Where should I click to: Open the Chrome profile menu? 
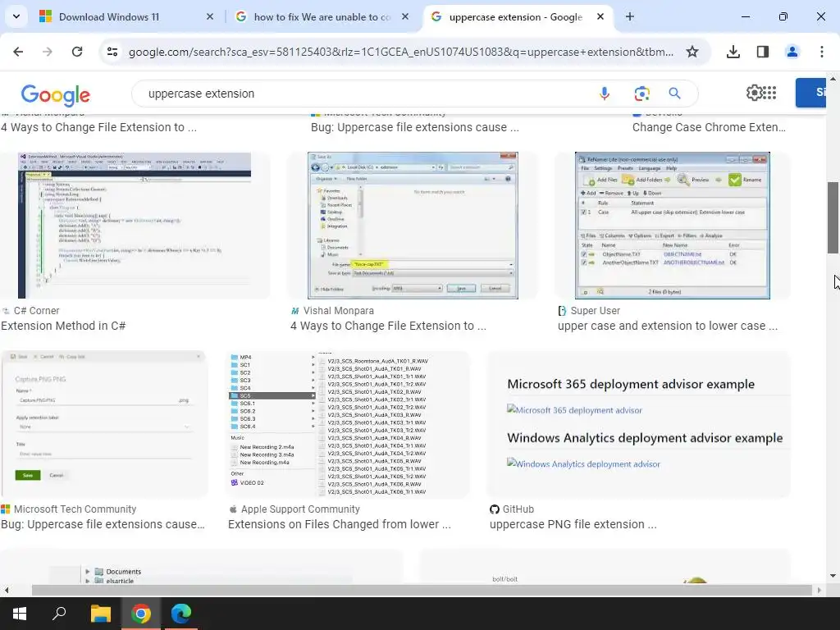[x=792, y=52]
